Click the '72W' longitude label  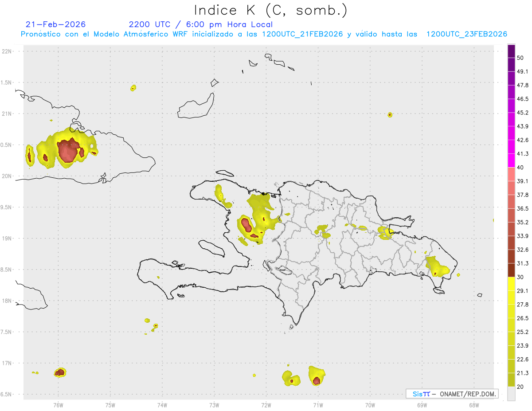coord(266,405)
